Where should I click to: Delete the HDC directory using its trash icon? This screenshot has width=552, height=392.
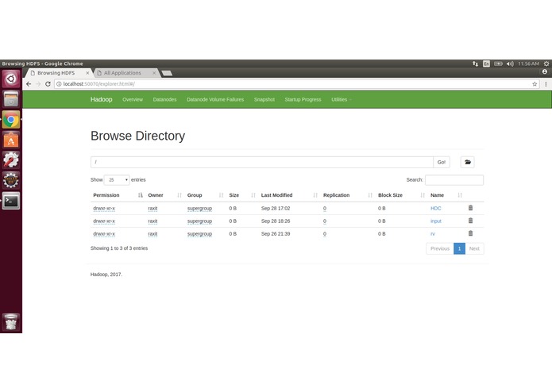(470, 208)
